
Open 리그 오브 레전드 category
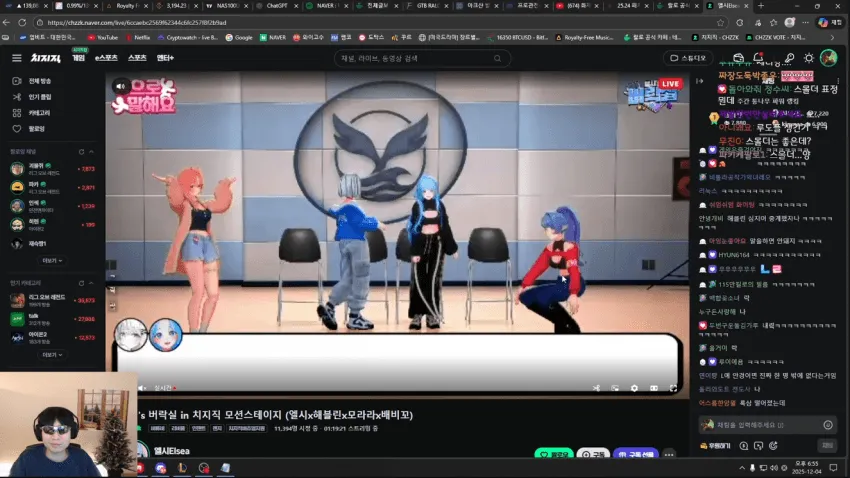(53, 300)
